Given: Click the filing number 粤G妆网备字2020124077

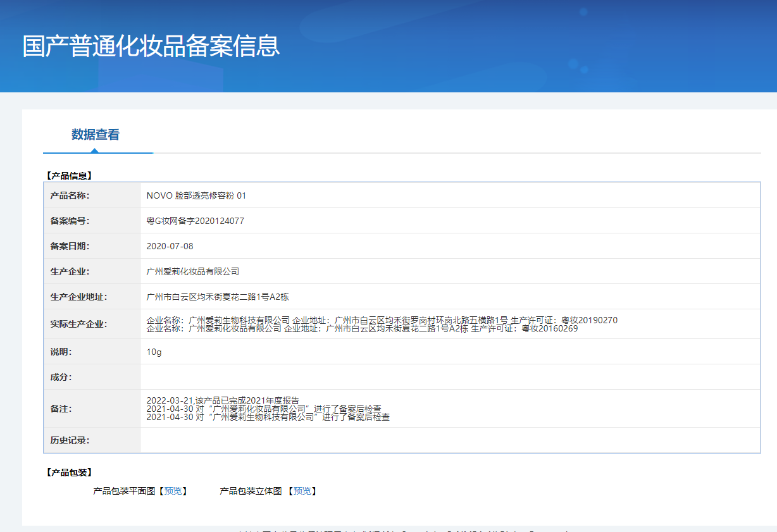Looking at the screenshot, I should pyautogui.click(x=195, y=221).
